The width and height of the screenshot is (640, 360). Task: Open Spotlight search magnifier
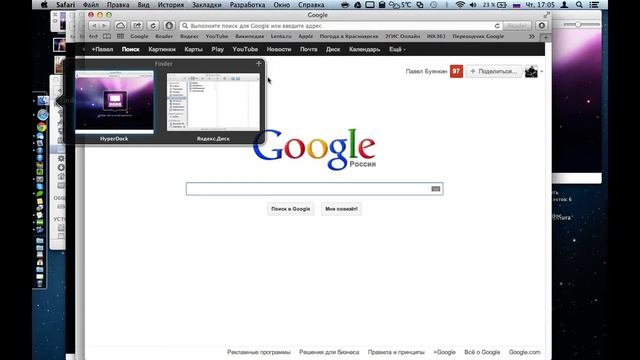[x=579, y=5]
